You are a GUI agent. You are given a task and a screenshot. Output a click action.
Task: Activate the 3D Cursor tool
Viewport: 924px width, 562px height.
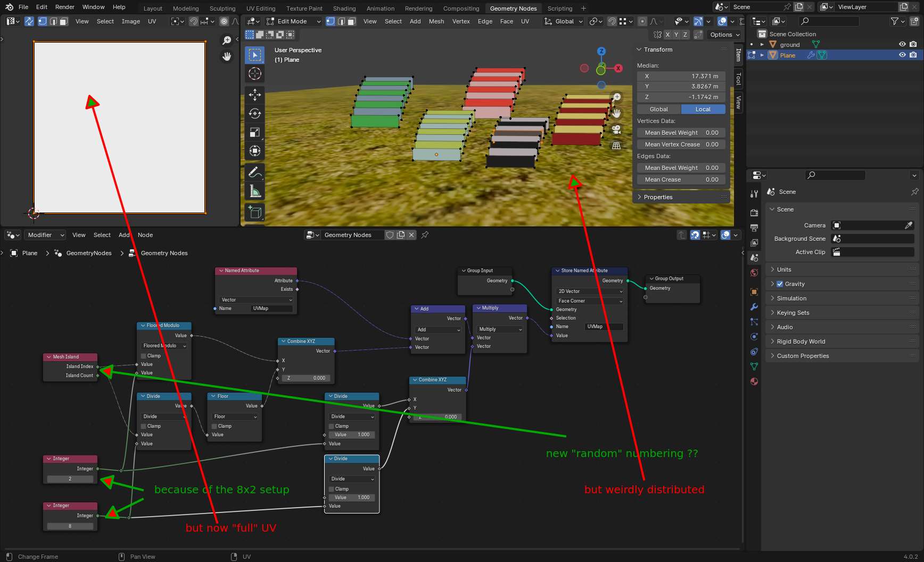255,74
